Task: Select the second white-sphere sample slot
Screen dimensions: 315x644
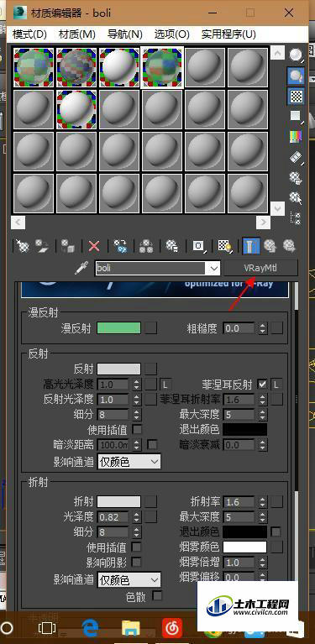Action: (x=76, y=110)
